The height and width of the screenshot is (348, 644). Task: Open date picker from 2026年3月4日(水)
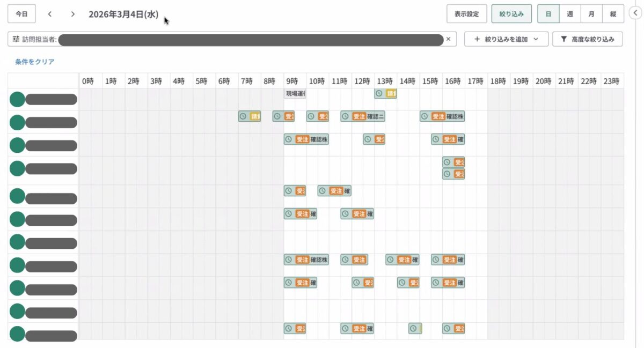pos(123,14)
